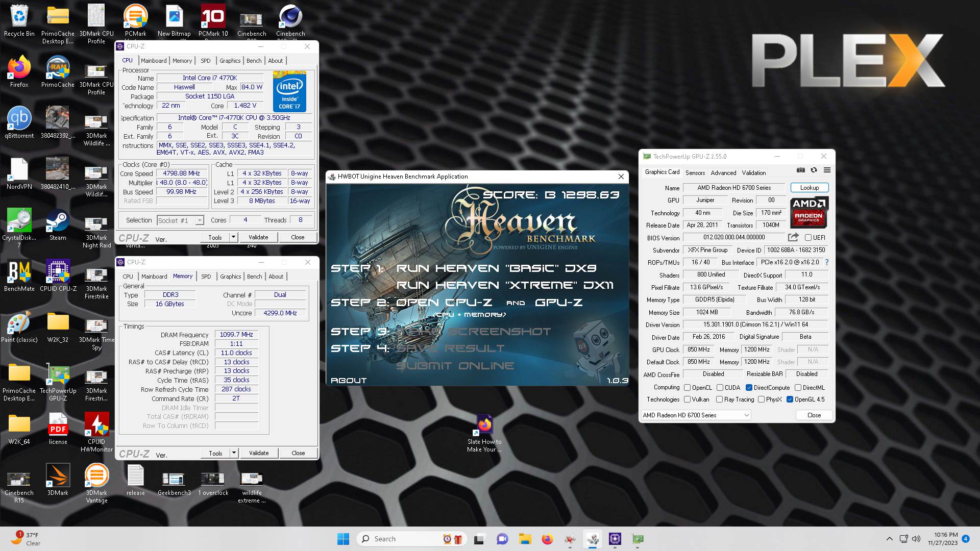980x551 pixels.
Task: Select SPD tab in CPU-Z Memory window
Action: 206,277
